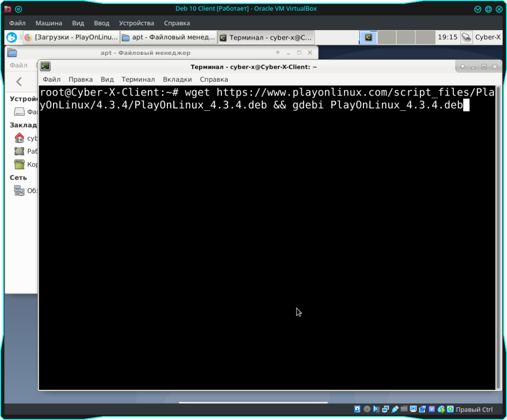Click the Сеть heading in the file manager
The width and height of the screenshot is (507, 420).
(x=18, y=178)
